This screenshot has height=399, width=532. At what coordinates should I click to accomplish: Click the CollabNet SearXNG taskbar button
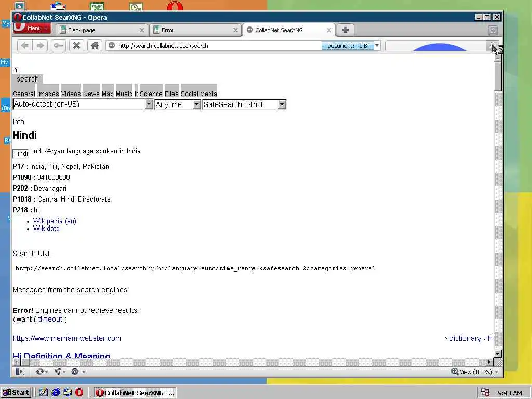(135, 393)
